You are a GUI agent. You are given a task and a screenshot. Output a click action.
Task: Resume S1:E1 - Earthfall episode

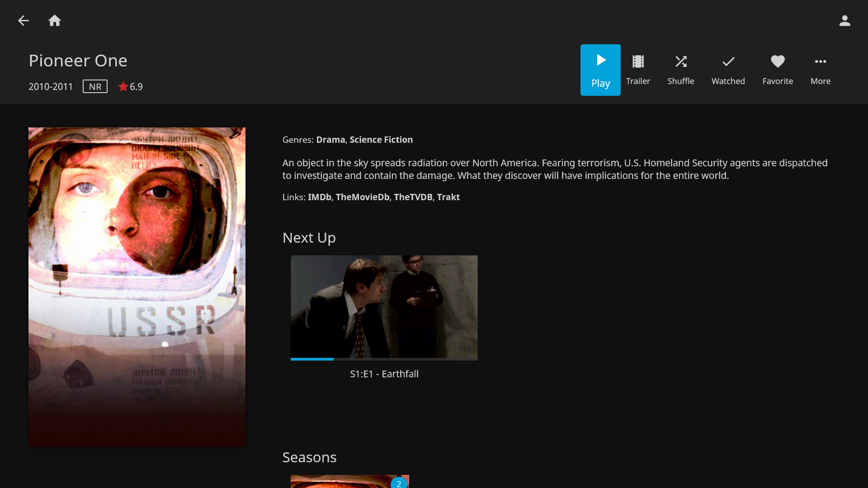[384, 307]
